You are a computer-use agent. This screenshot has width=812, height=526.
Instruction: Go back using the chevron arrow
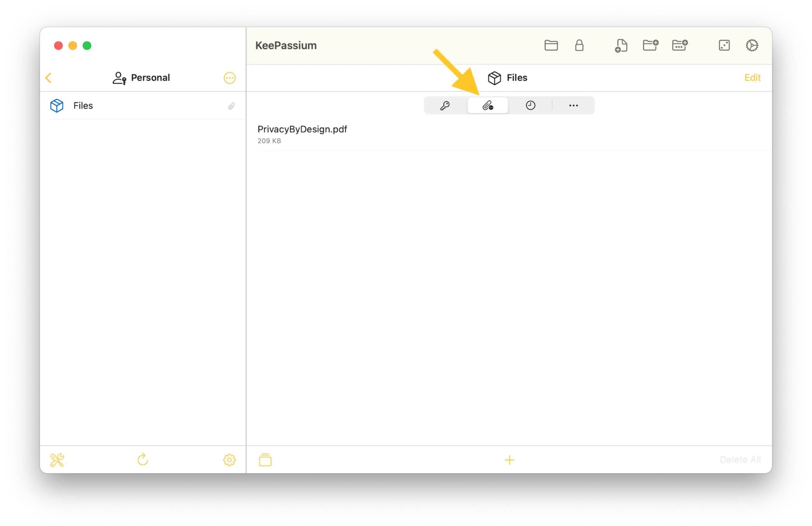click(x=48, y=78)
